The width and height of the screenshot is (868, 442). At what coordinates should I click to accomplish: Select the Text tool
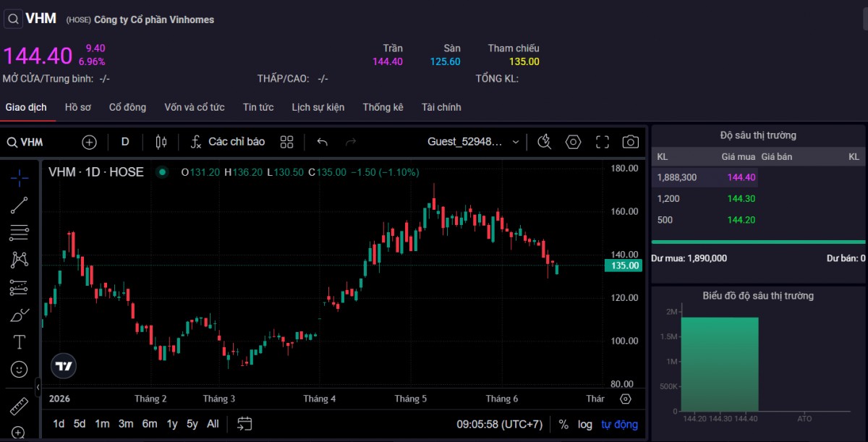point(20,342)
